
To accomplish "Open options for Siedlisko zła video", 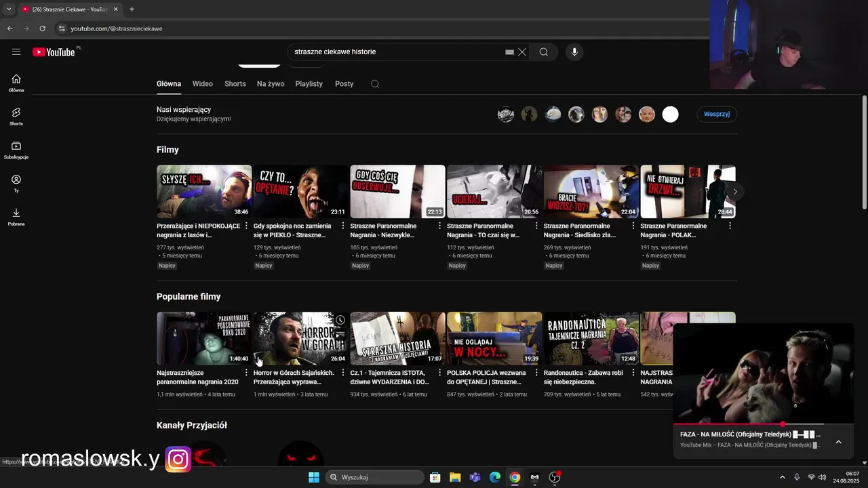I will [x=633, y=226].
